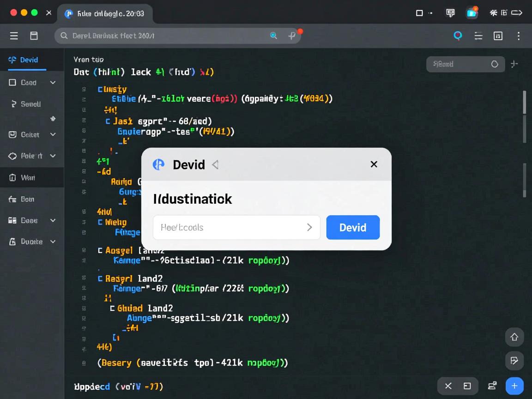Viewport: 532px width, 399px height.
Task: Click the edit note icon above plus button
Action: coord(514,361)
